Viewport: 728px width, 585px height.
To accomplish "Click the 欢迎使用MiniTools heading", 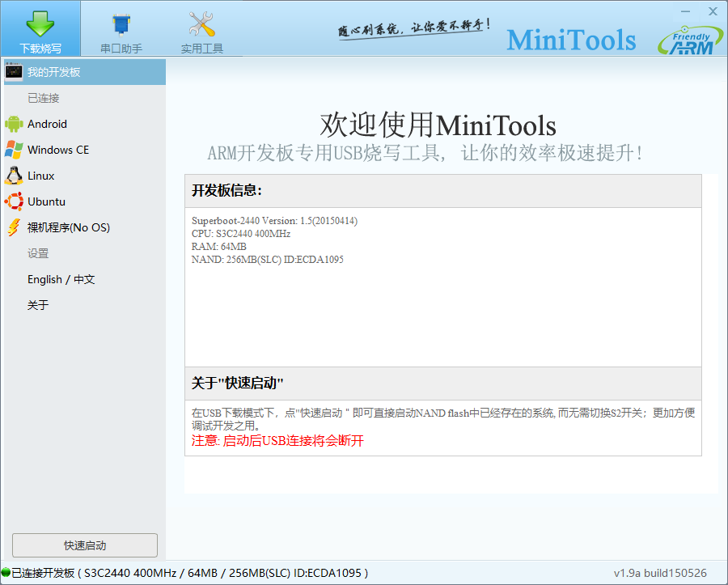I will coord(438,125).
